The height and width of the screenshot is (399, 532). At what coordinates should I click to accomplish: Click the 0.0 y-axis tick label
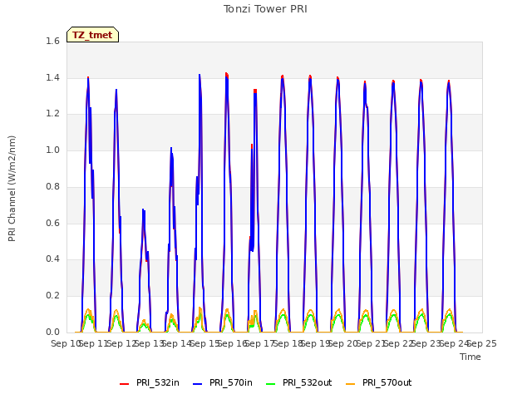click(52, 332)
